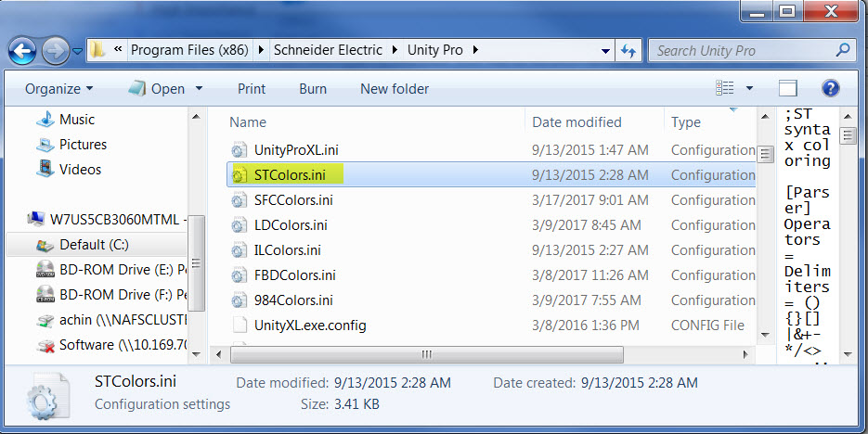Select Schneider Electric breadcrumb
Viewport: 868px width, 434px height.
(x=328, y=50)
